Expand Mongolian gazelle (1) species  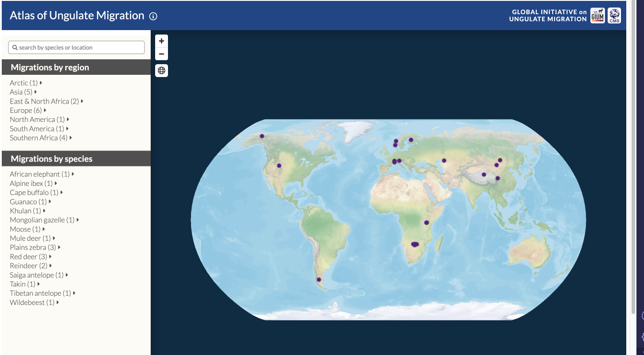point(44,220)
